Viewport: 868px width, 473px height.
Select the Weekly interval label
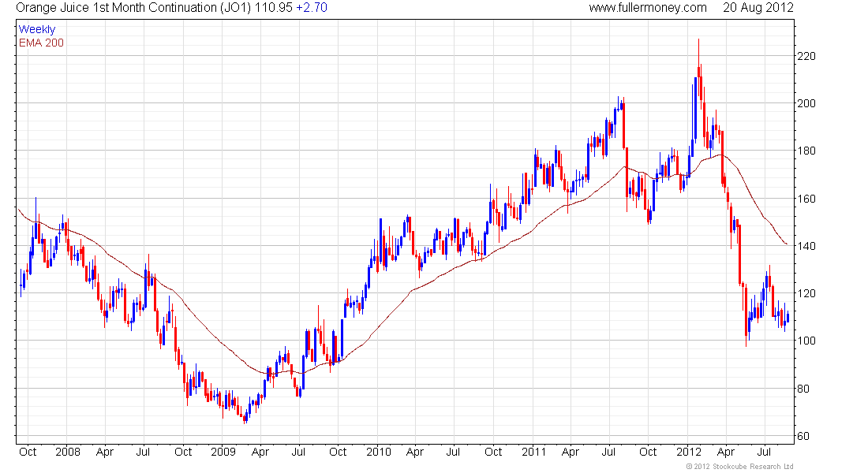point(37,29)
